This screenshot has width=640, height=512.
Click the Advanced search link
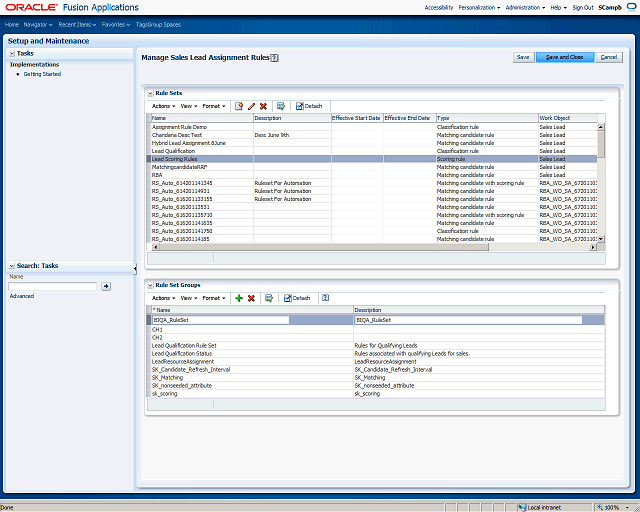point(22,296)
